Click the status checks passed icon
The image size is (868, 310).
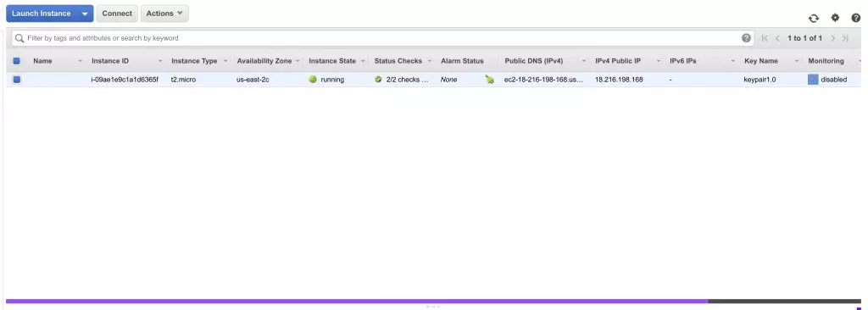378,80
